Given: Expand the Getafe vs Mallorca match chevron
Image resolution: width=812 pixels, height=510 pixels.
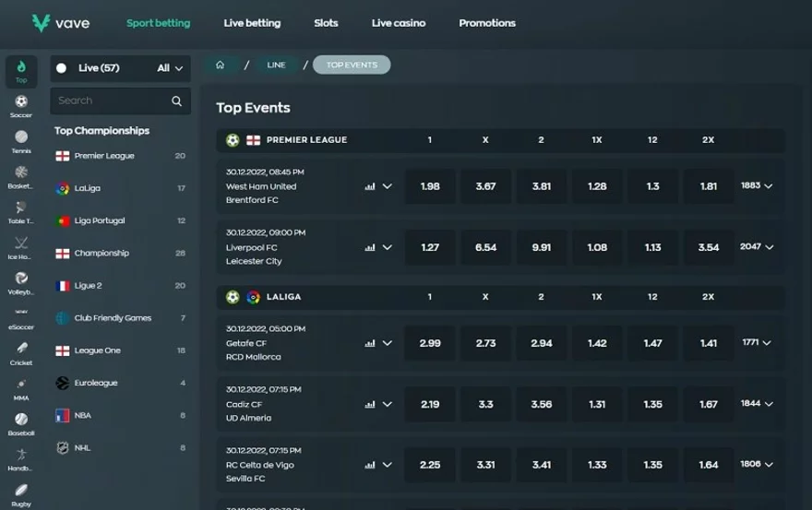Looking at the screenshot, I should 388,343.
